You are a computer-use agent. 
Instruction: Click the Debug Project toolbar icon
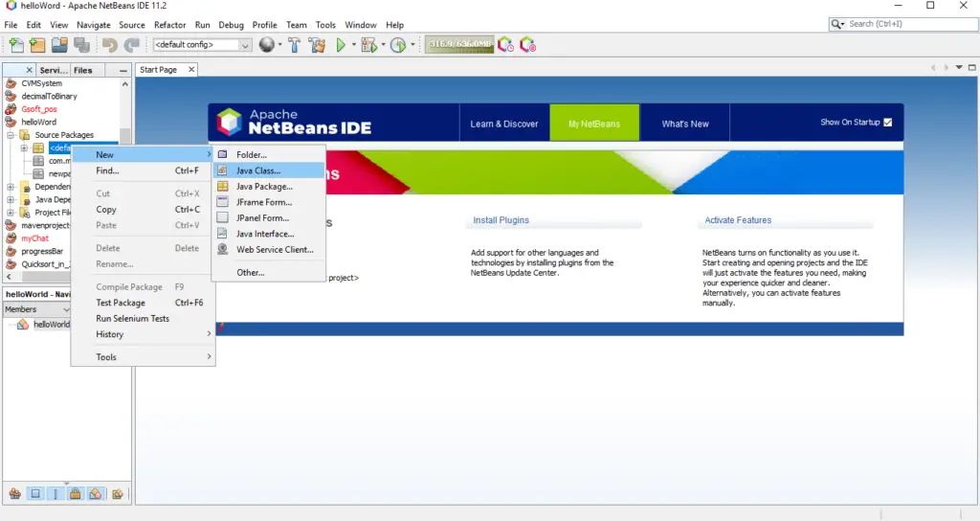[x=368, y=45]
